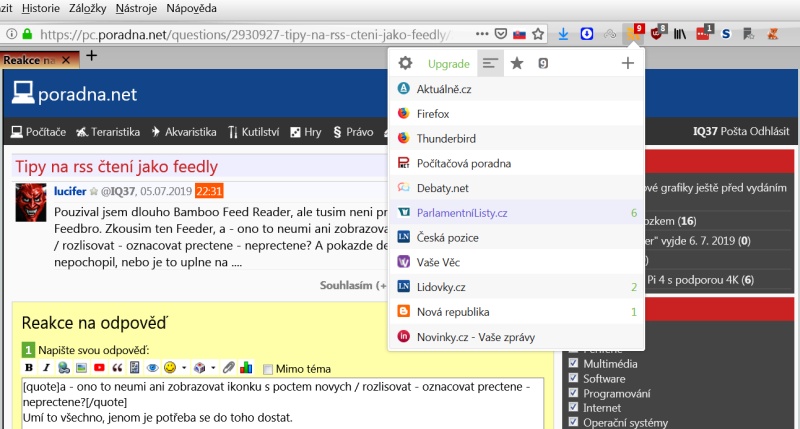The height and width of the screenshot is (429, 800).
Task: Open the uBlock Origin shield icon
Action: coord(657,34)
